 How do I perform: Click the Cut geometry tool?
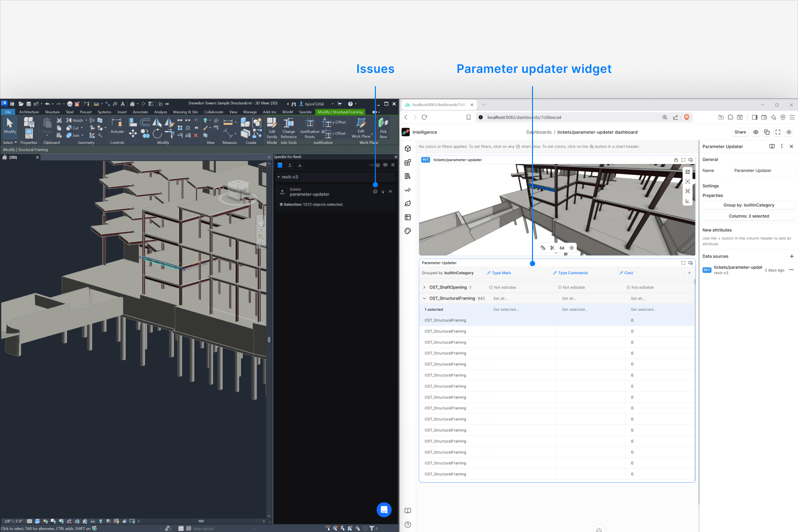coord(73,128)
